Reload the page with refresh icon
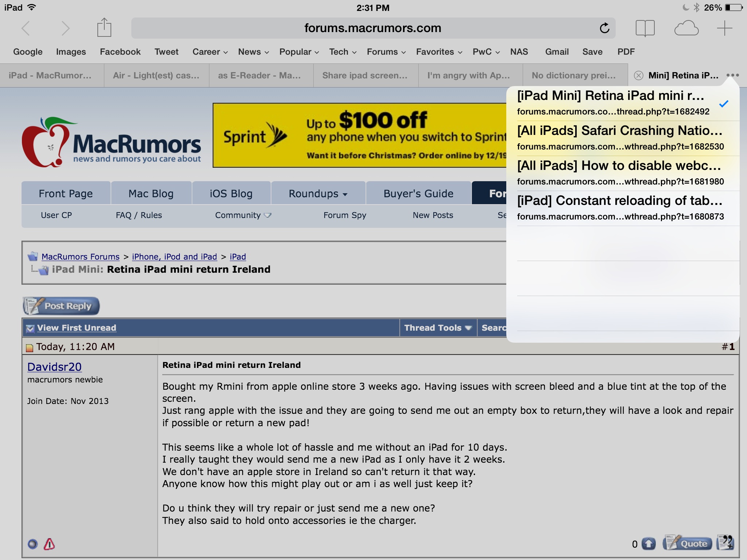This screenshot has height=560, width=747. click(x=604, y=28)
